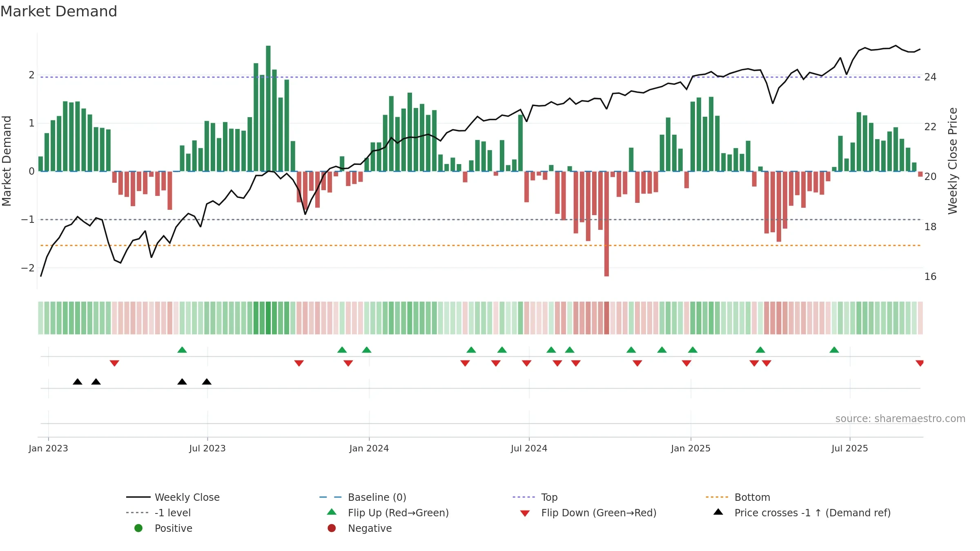The image size is (980, 551).
Task: Click the Price crosses -1 legend label
Action: (x=812, y=513)
